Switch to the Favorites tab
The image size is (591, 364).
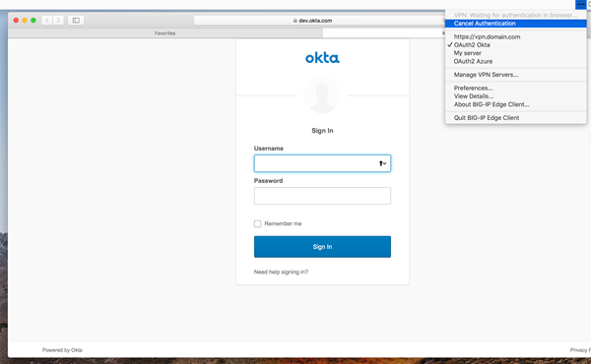pos(165,33)
